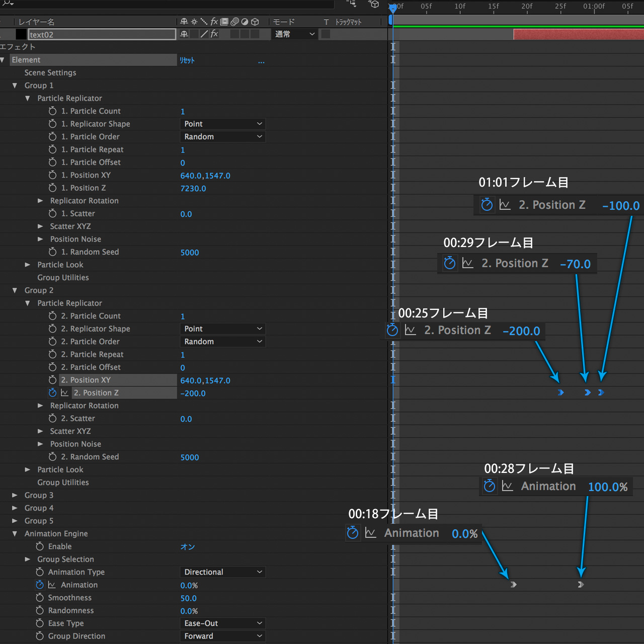Image resolution: width=644 pixels, height=644 pixels.
Task: Click the stopwatch for 1. Random Seed
Action: tap(52, 252)
